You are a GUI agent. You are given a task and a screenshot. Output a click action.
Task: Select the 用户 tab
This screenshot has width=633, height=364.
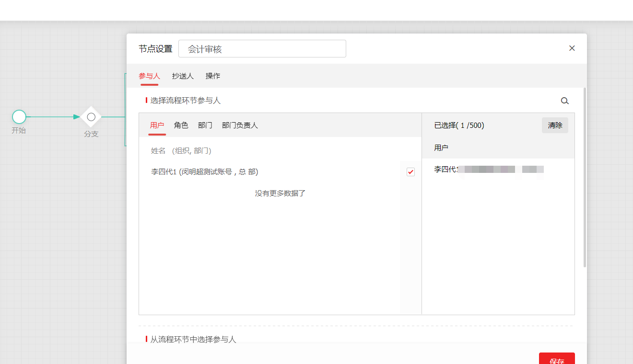[157, 125]
